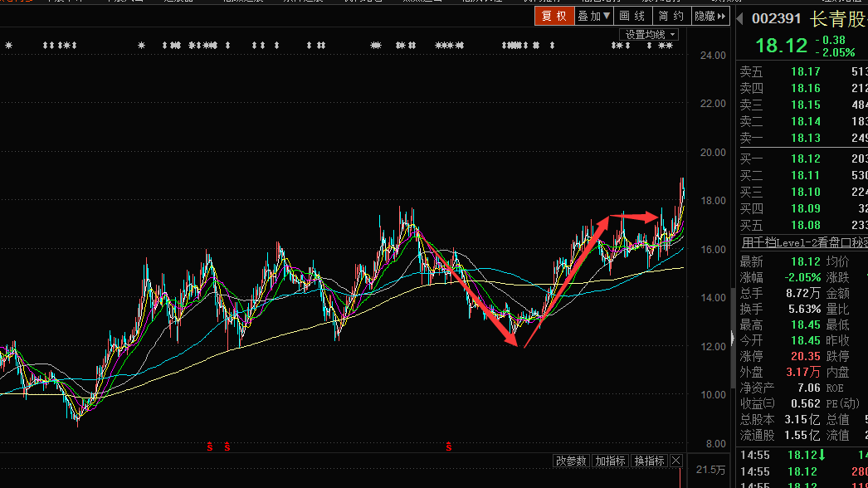Click 加指标 to add an indicator
The width and height of the screenshot is (868, 488).
(610, 461)
